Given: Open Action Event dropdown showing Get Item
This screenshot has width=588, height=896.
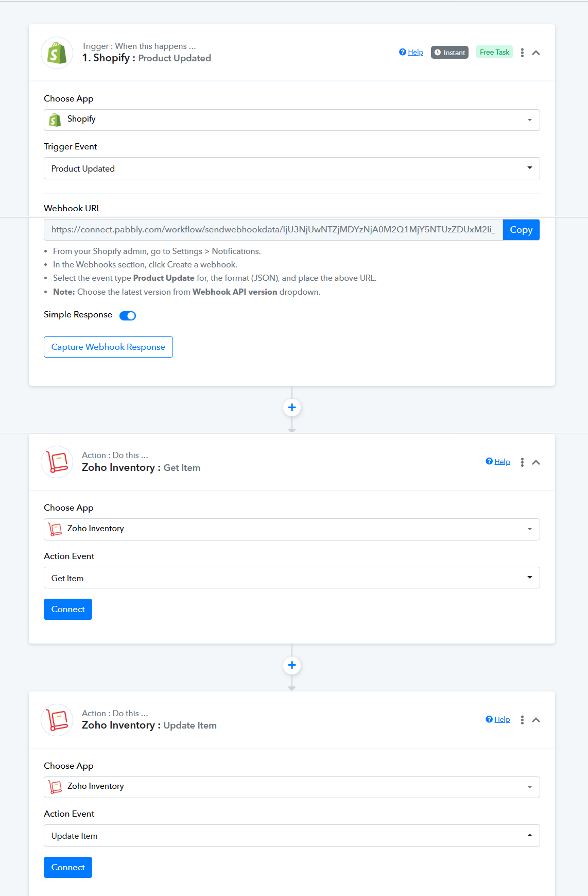Looking at the screenshot, I should coord(292,578).
